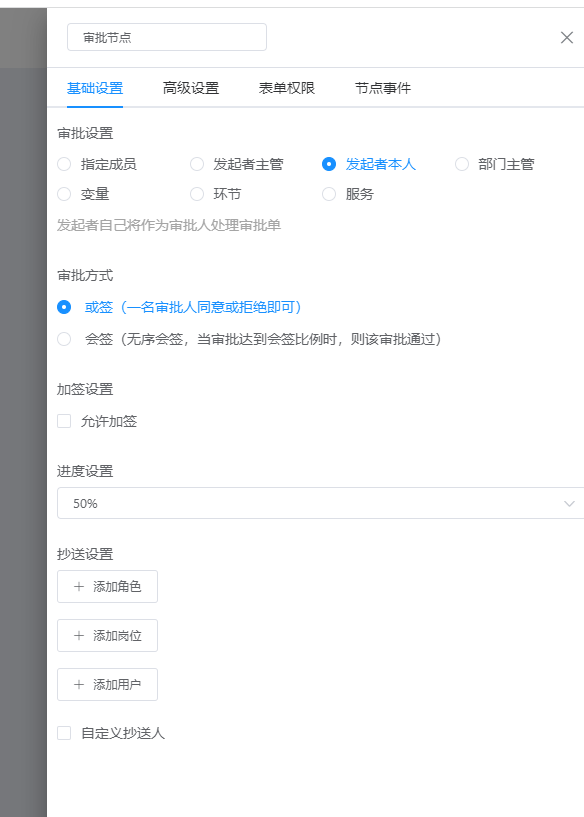Enable the 允许加签 checkbox

(x=64, y=421)
